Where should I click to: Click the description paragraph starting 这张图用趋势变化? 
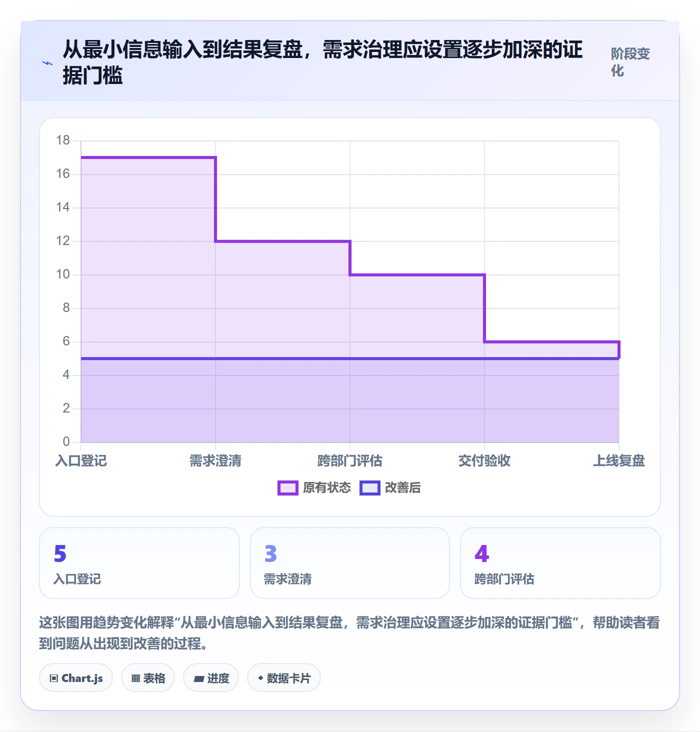[349, 633]
